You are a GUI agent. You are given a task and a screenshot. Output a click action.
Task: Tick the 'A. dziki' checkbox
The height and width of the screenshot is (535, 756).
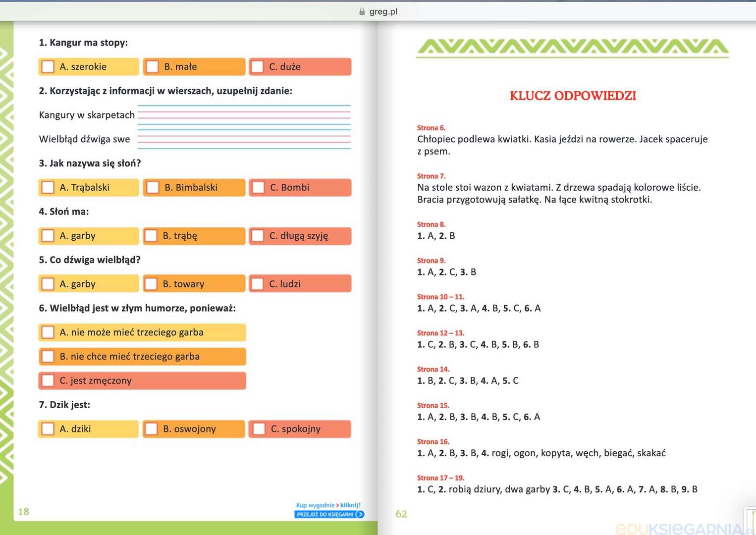tap(48, 428)
